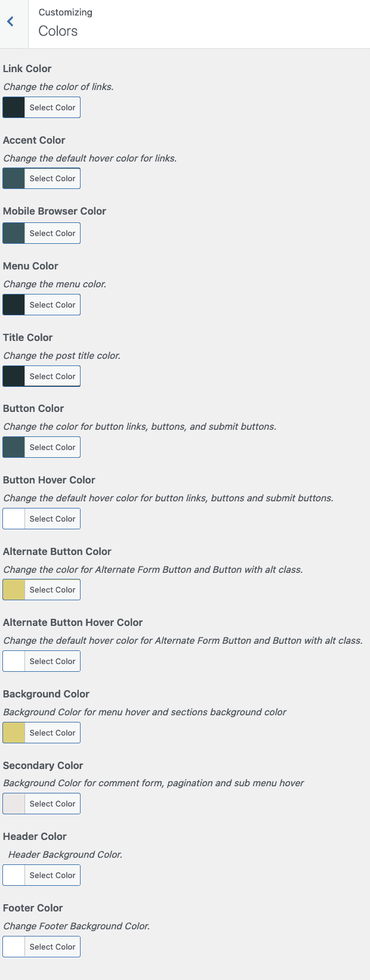This screenshot has height=980, width=370.
Task: Click the yellow Background Color swatch
Action: coord(13,732)
